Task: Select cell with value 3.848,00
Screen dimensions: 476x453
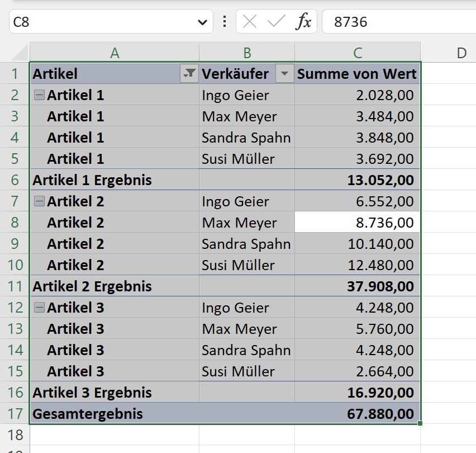Action: pos(357,138)
